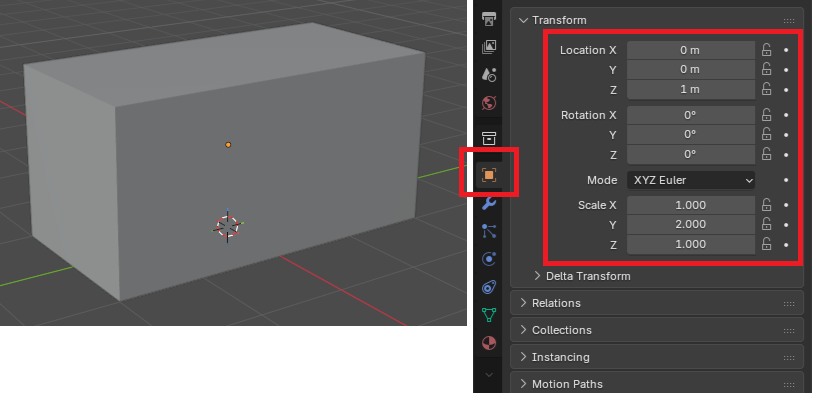Select the World properties icon
Screen dimensions: 819x406
click(x=489, y=102)
